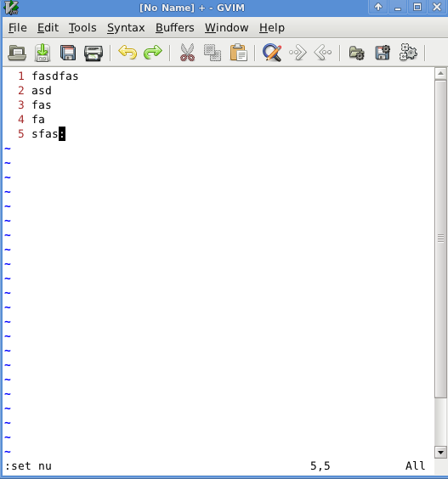Image resolution: width=448 pixels, height=479 pixels.
Task: Copy selection using the Copy icon
Action: click(213, 53)
